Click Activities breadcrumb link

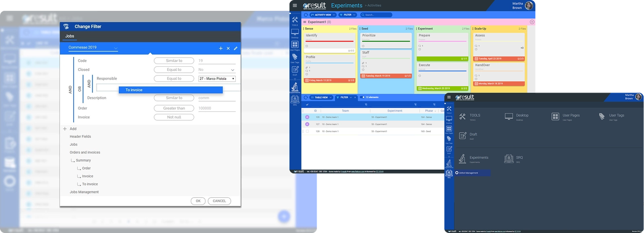(374, 6)
